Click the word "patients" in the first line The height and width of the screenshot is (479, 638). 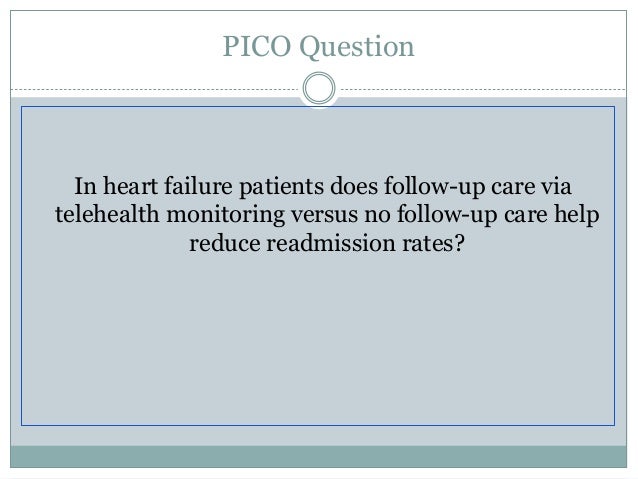click(282, 187)
